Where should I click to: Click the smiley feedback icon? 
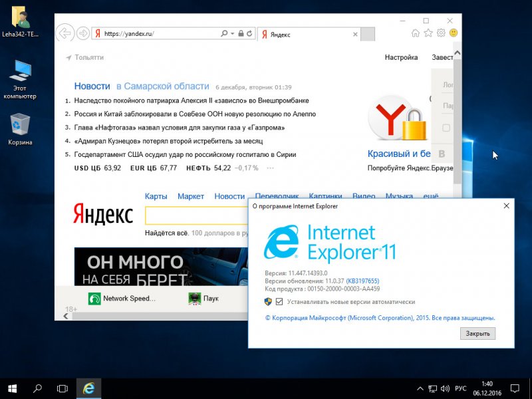pyautogui.click(x=454, y=33)
